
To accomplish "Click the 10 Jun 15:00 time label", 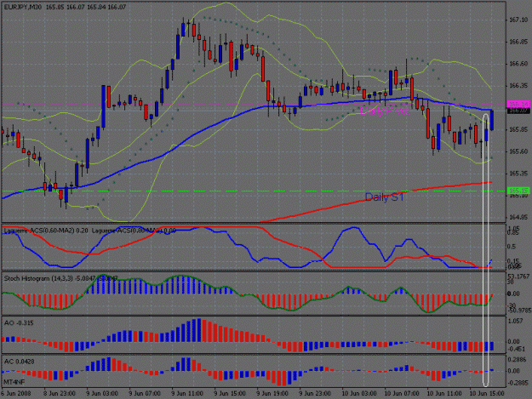I will 487,394.
